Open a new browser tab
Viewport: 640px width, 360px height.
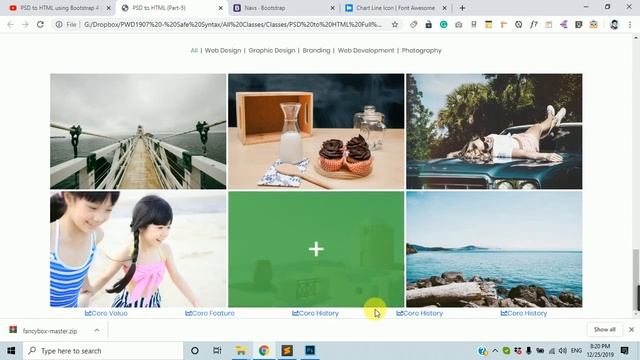(x=462, y=8)
